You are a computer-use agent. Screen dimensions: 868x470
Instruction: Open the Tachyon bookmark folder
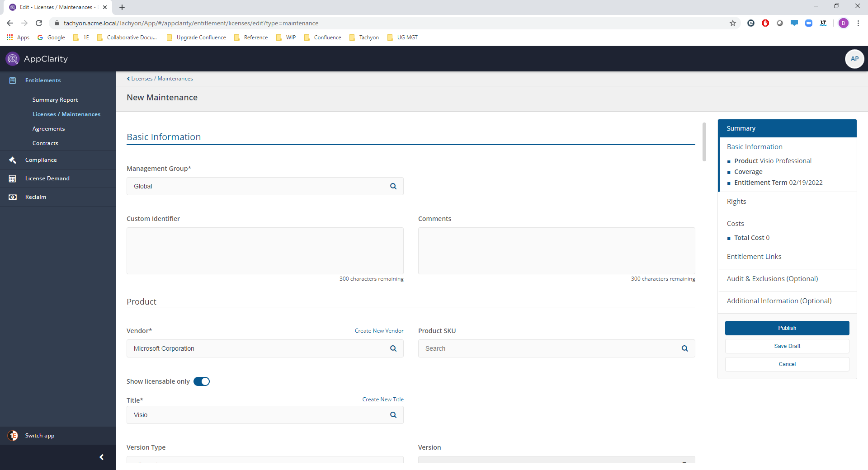[x=364, y=38]
